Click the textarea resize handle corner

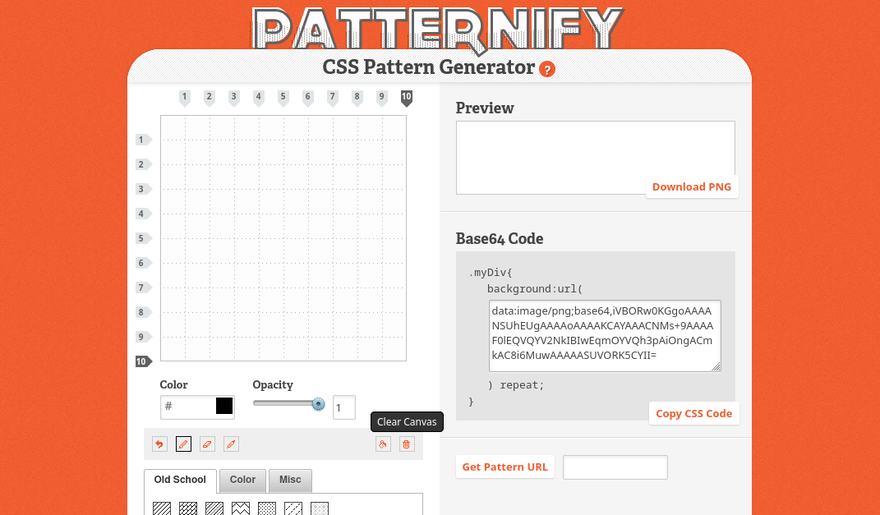[x=716, y=366]
